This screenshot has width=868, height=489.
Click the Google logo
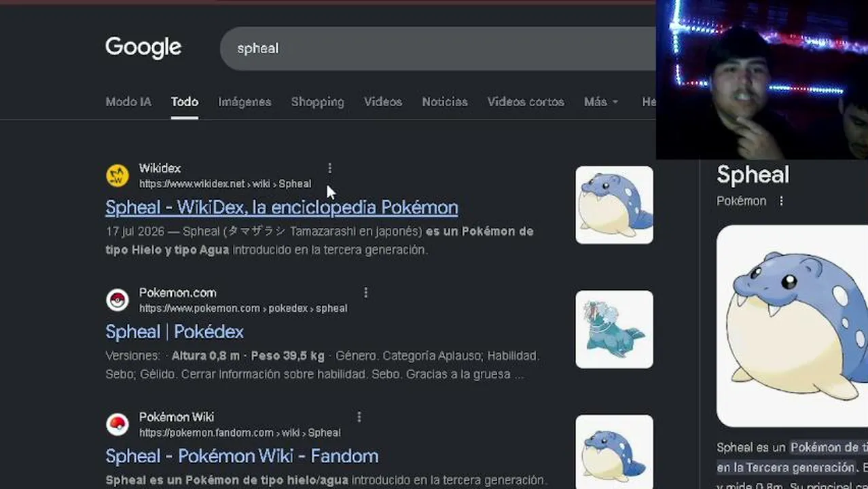click(143, 48)
